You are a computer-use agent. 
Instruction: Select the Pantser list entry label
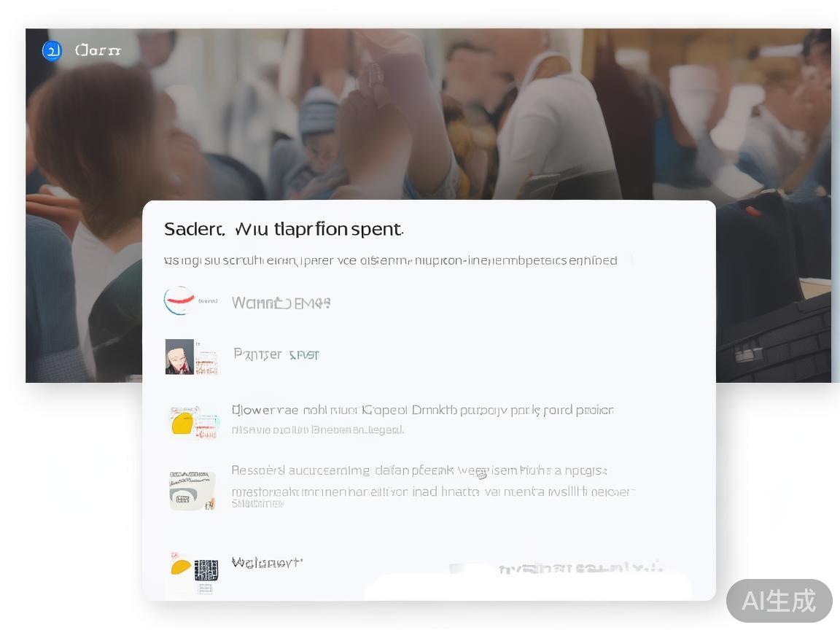257,354
